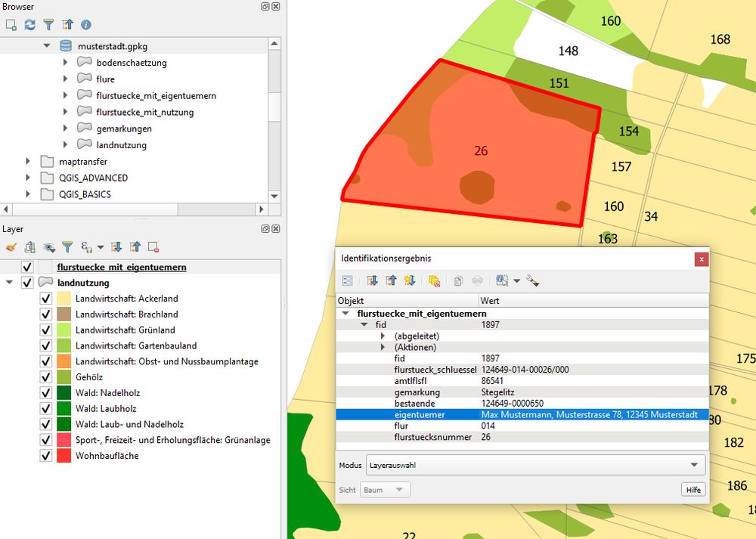Viewport: 756px width, 539px height.
Task: Click the Hilfe button
Action: pyautogui.click(x=692, y=490)
